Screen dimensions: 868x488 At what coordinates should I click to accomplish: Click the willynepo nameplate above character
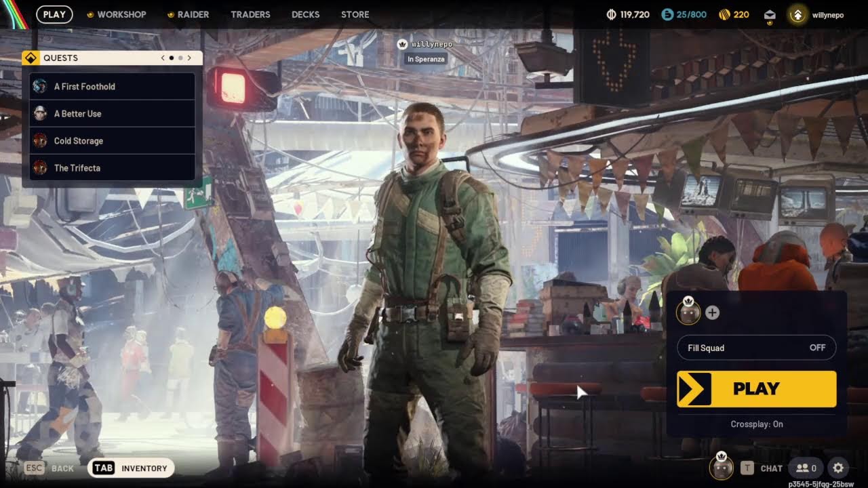[x=432, y=44]
